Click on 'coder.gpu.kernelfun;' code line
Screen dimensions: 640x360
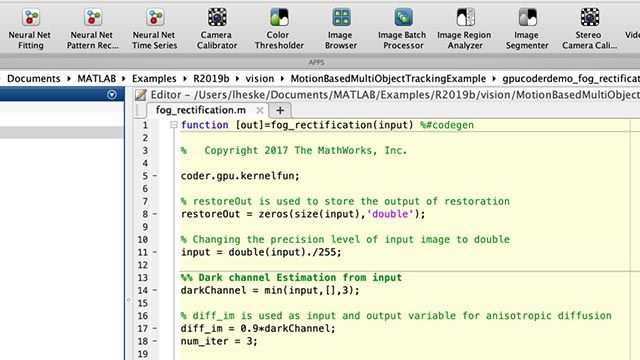click(240, 176)
